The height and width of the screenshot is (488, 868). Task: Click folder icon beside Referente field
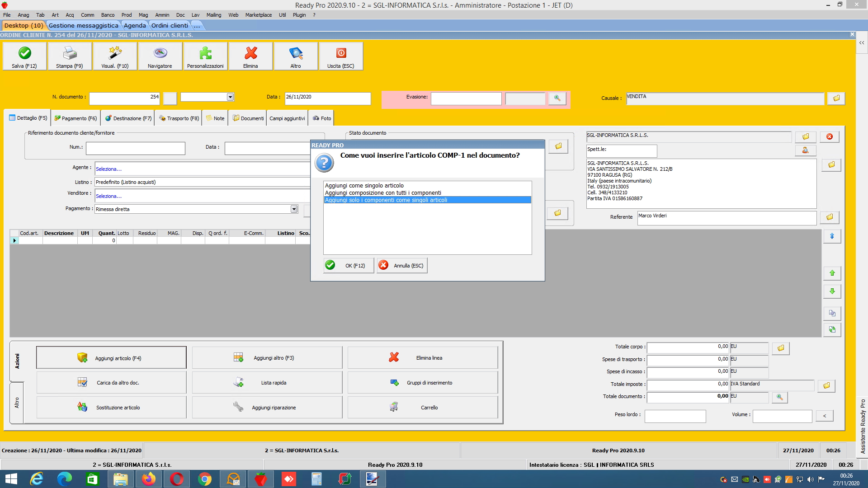(x=830, y=217)
